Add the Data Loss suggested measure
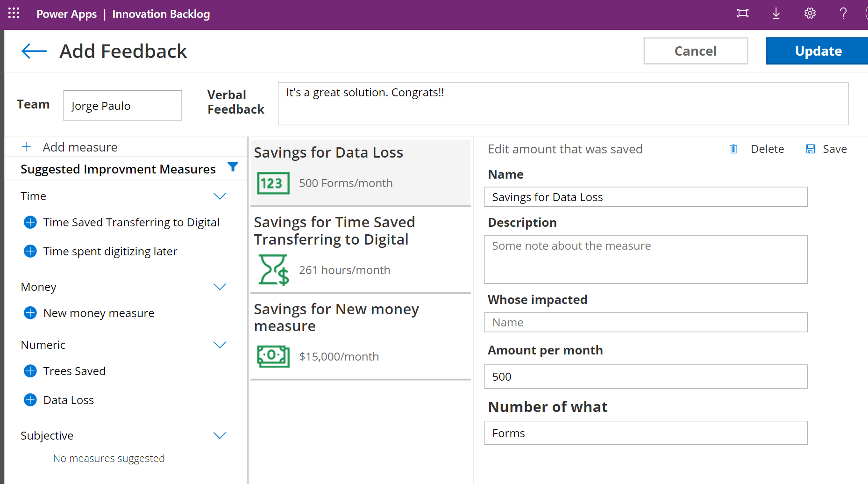The width and height of the screenshot is (868, 484). click(30, 400)
